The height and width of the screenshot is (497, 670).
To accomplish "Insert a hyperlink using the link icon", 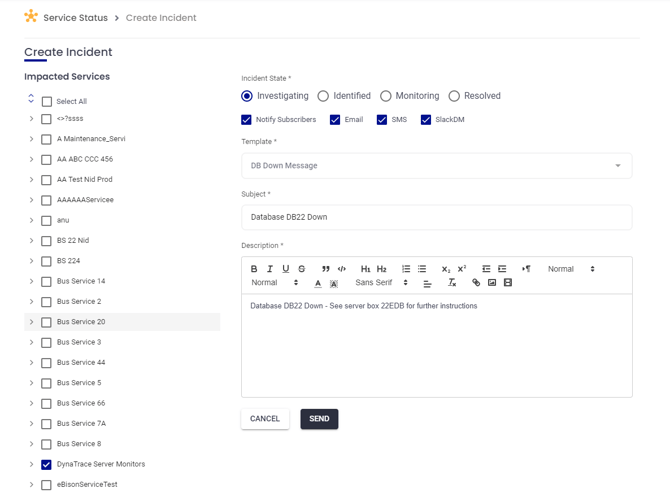I will tap(476, 283).
